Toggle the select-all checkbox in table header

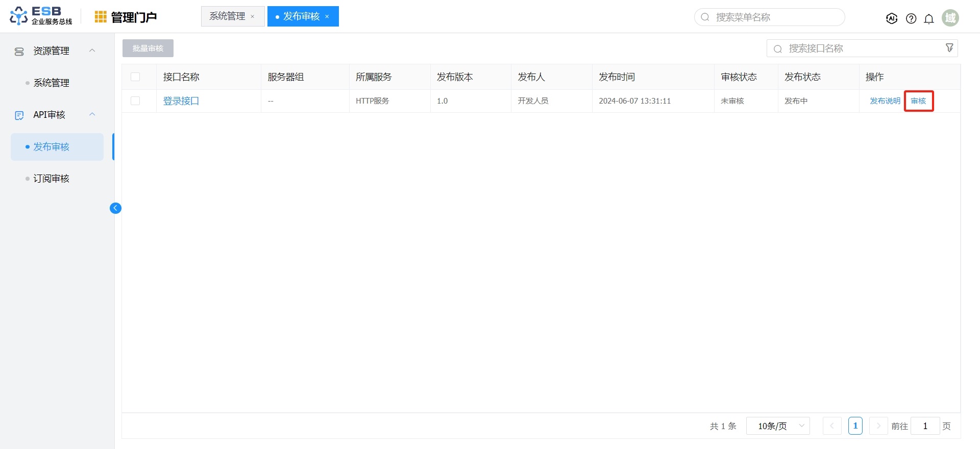tap(135, 77)
